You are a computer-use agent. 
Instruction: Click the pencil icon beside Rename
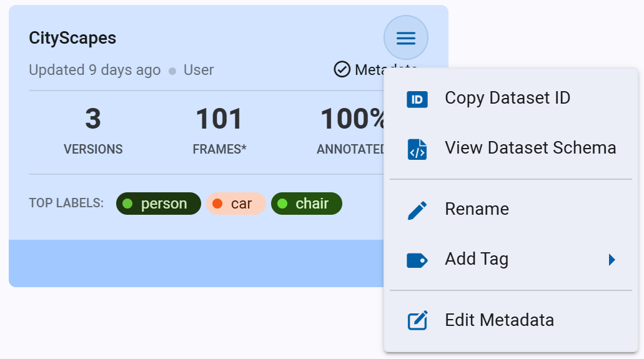tap(417, 210)
